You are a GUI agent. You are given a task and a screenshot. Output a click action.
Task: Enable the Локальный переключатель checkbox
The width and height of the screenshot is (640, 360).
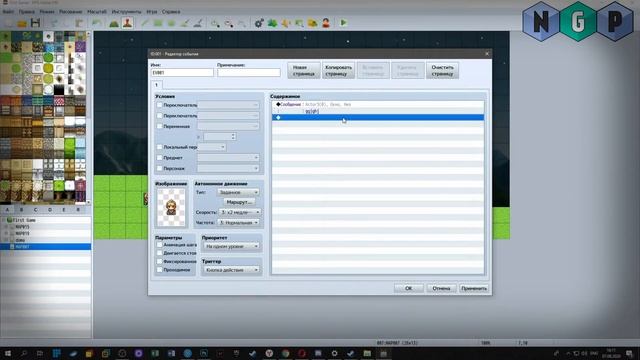point(160,147)
